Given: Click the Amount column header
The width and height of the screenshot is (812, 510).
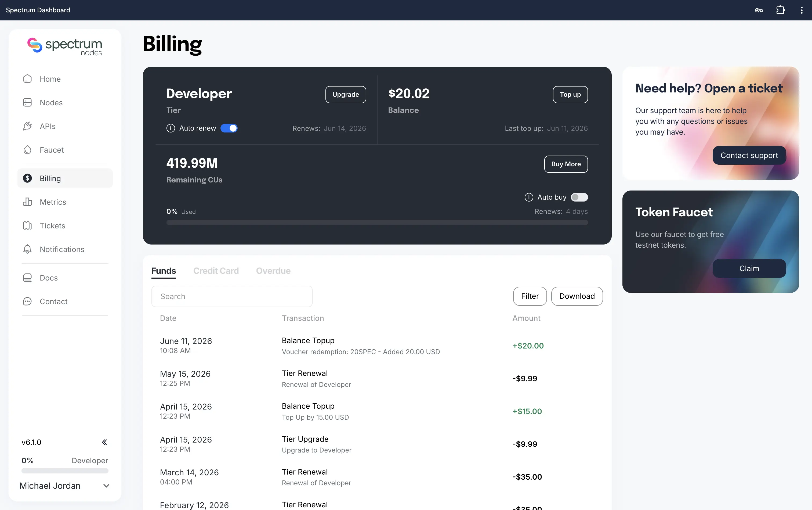Looking at the screenshot, I should pos(526,318).
